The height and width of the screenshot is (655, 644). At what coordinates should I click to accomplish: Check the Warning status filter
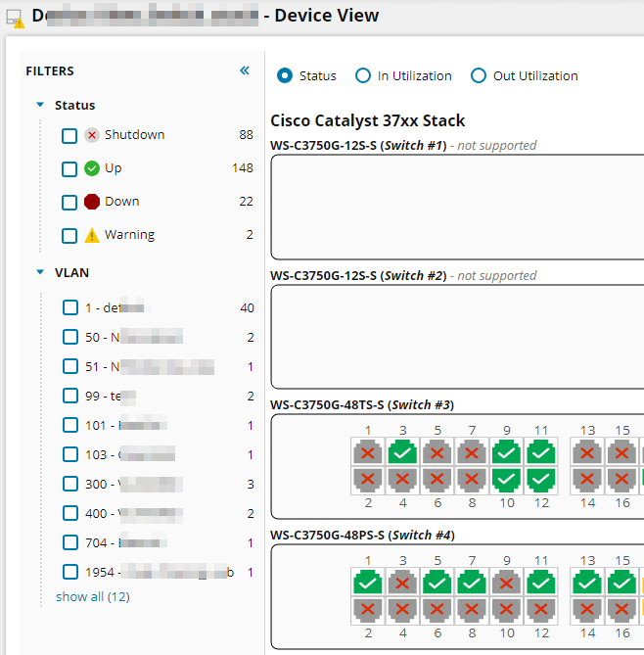(x=69, y=236)
